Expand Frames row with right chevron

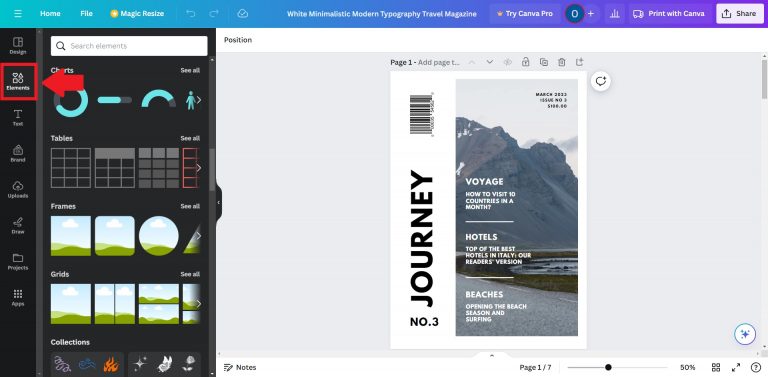(198, 236)
